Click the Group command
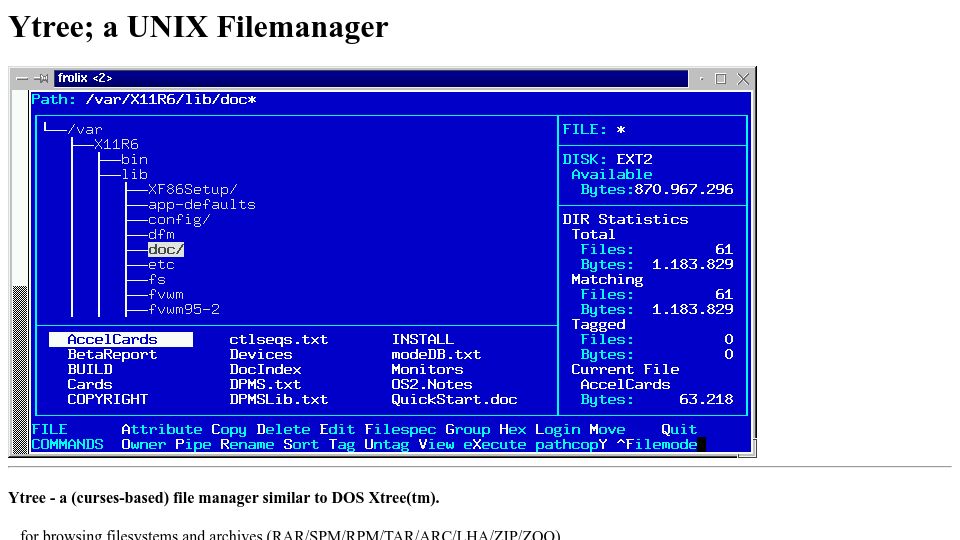Viewport: 960px width, 540px height. 468,429
